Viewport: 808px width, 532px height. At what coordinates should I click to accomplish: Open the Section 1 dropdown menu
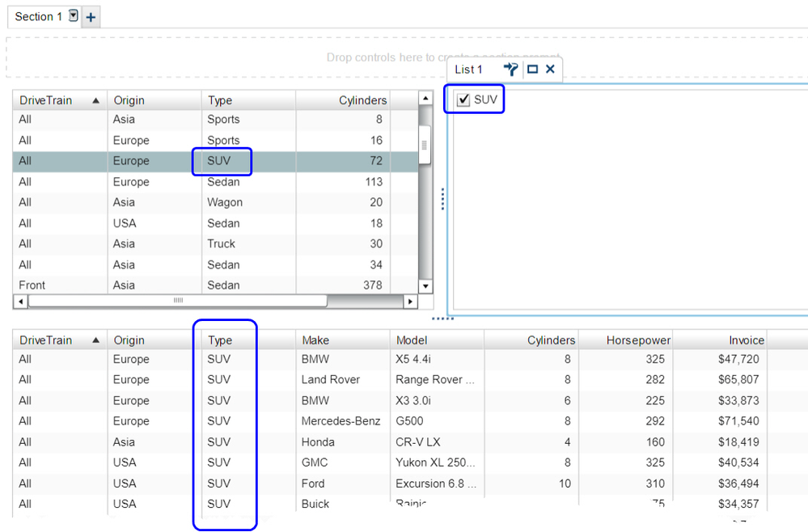coord(74,16)
